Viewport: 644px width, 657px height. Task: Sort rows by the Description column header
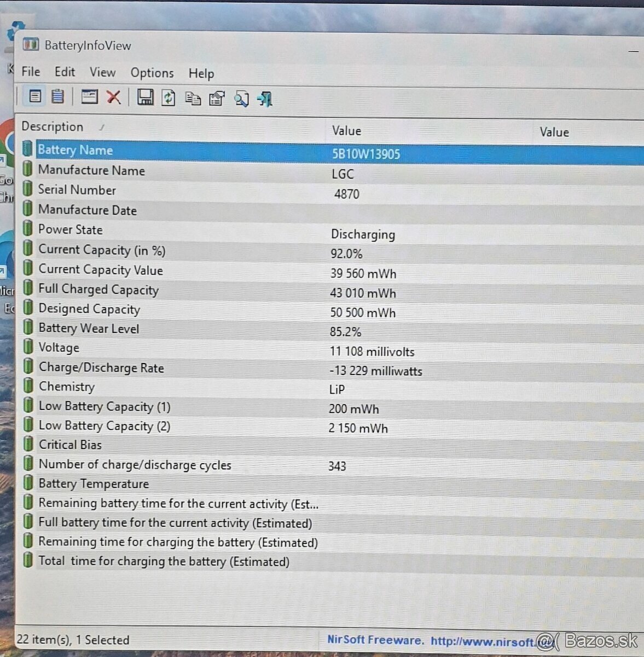click(53, 127)
